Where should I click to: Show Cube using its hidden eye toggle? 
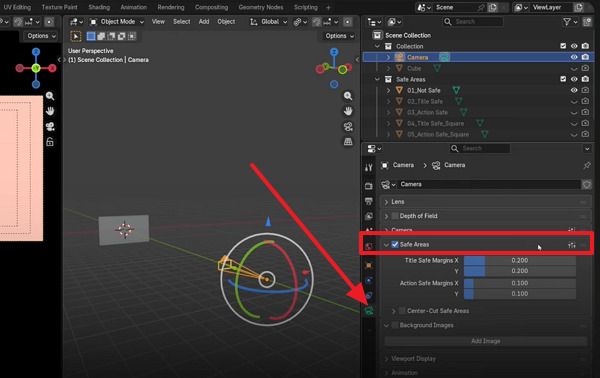[x=574, y=68]
